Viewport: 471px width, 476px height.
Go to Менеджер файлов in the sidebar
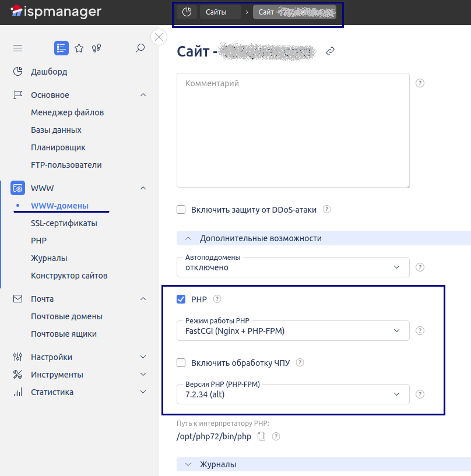click(x=67, y=112)
